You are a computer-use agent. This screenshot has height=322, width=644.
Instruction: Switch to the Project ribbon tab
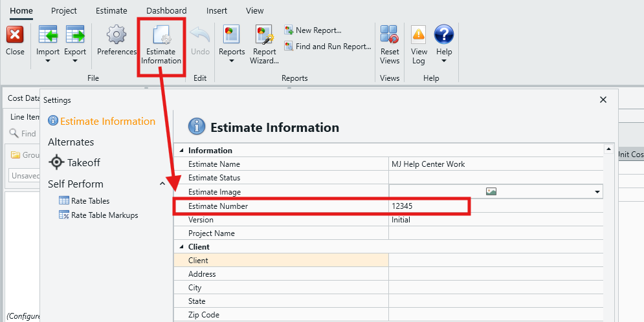[x=64, y=10]
